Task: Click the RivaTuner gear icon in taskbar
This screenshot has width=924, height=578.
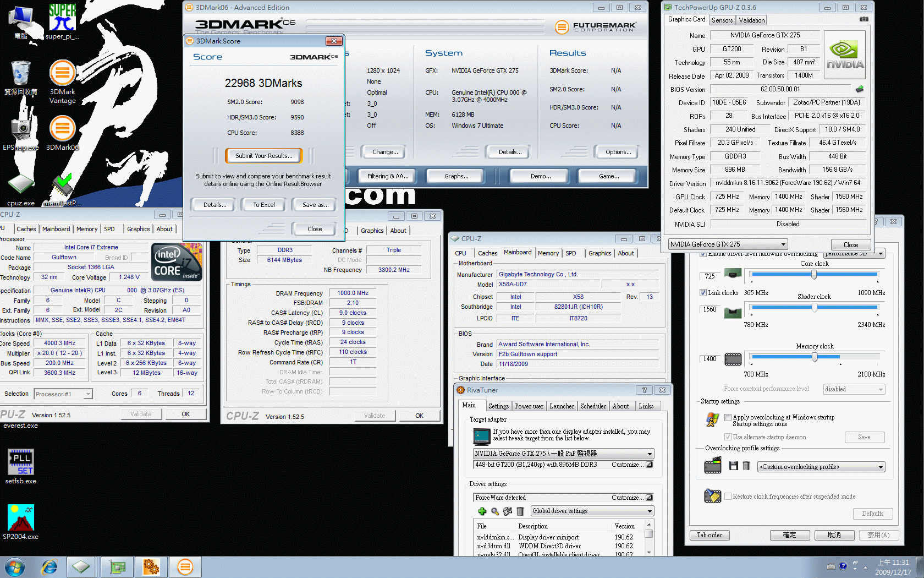Action: [x=151, y=566]
